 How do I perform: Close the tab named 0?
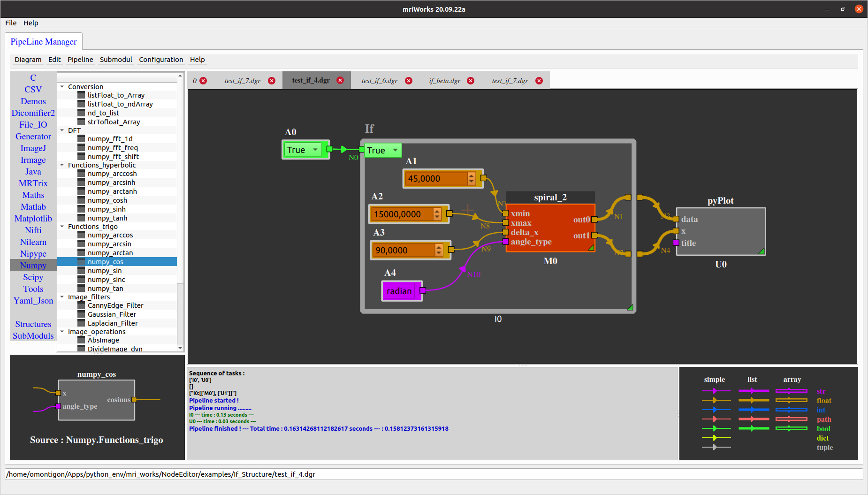point(203,81)
